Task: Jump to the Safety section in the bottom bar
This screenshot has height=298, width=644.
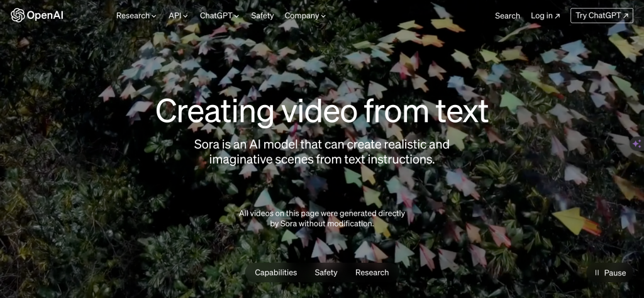Action: (x=326, y=273)
